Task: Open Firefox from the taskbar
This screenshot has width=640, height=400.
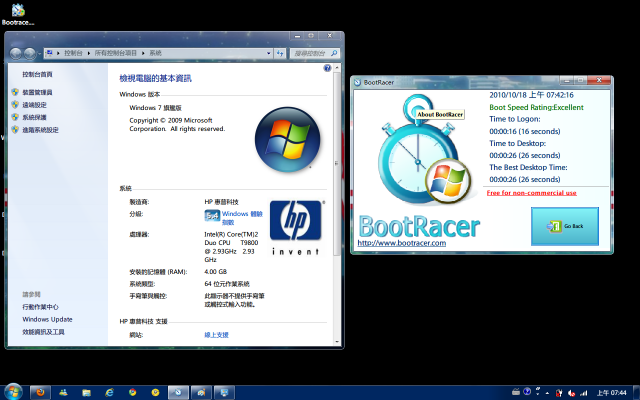Action: point(40,393)
